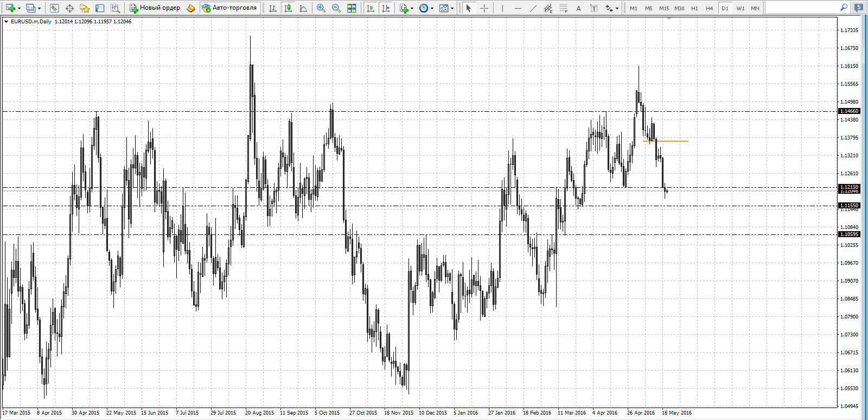Select the arrows drawing tool
The height and width of the screenshot is (420, 868).
coord(609,8)
